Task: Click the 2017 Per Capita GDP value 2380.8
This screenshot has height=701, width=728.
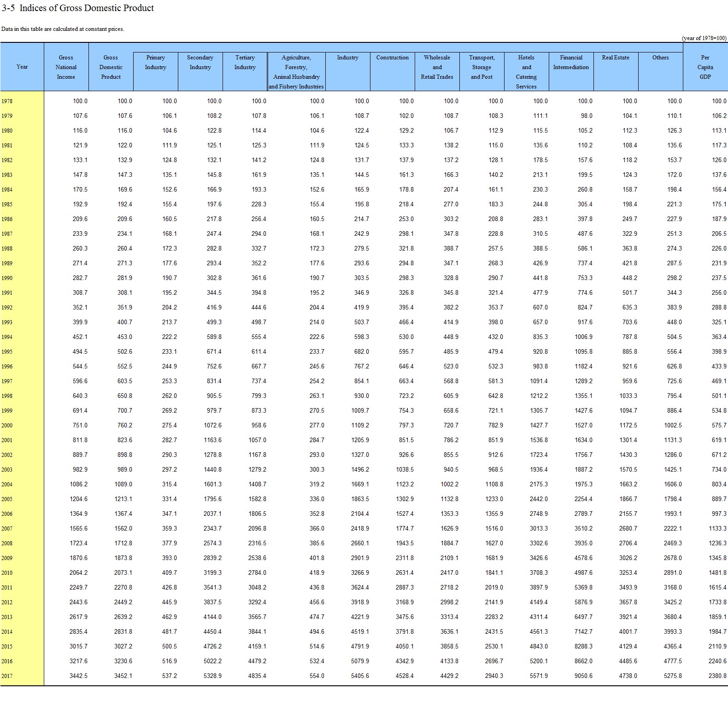Action: 717,676
